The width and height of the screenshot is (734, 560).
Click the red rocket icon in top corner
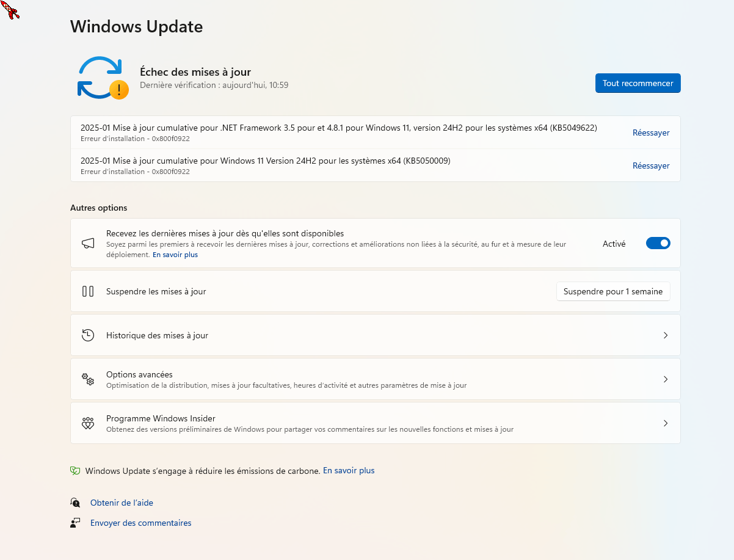coord(10,9)
